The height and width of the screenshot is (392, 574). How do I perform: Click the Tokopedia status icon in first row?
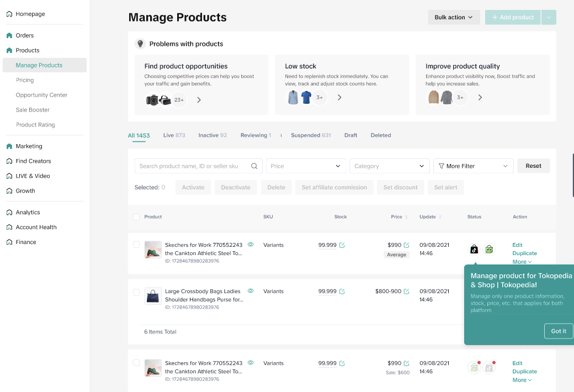(489, 249)
